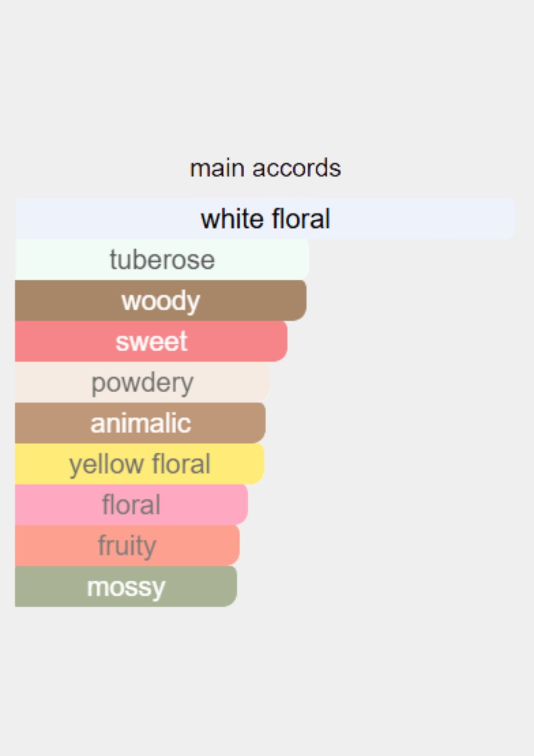Click the white floral accord bar
534x756 pixels.
[265, 218]
